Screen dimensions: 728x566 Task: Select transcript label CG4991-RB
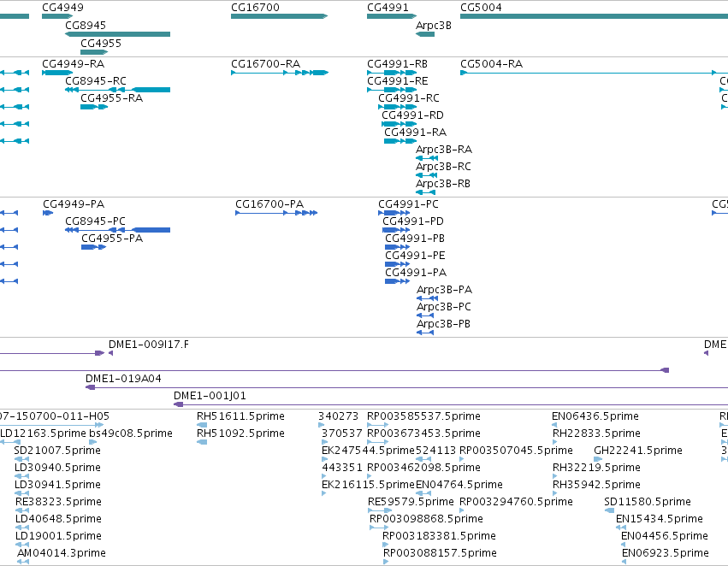click(398, 64)
